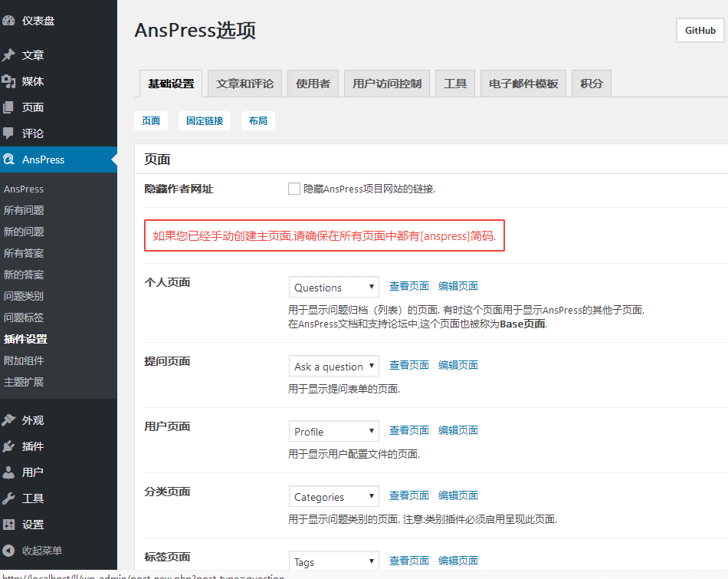The image size is (728, 579).
Task: Click the pages icon beside 页面
Action: pyautogui.click(x=9, y=107)
